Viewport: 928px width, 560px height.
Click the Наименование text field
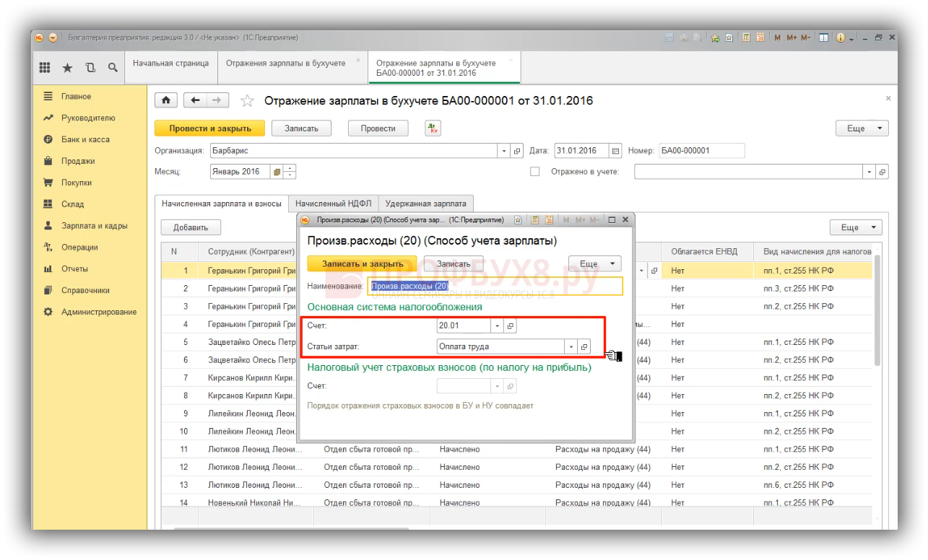point(495,286)
